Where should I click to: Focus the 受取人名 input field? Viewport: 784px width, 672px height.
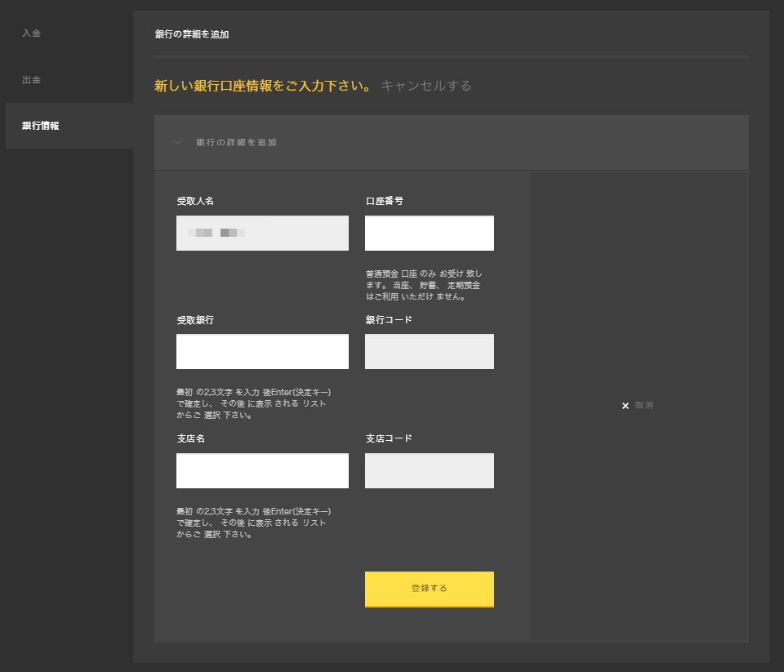(x=262, y=234)
